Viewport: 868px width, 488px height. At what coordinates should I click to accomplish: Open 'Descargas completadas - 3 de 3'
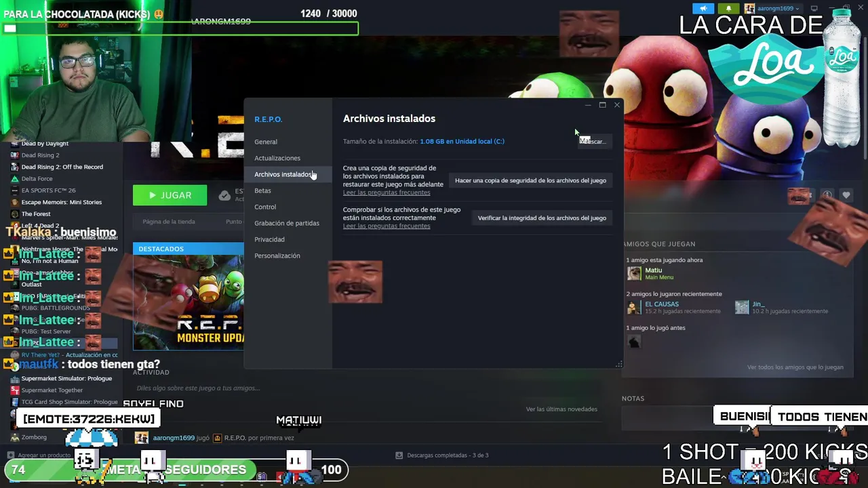tap(448, 455)
